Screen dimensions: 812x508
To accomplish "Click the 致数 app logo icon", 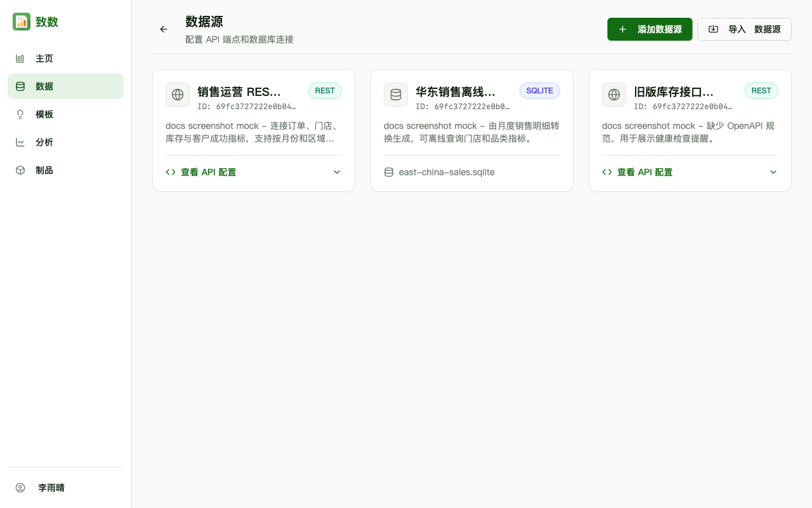I will 22,22.
